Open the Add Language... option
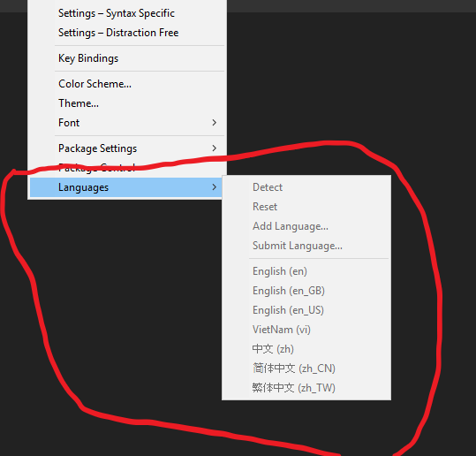476x456 pixels. (x=306, y=226)
